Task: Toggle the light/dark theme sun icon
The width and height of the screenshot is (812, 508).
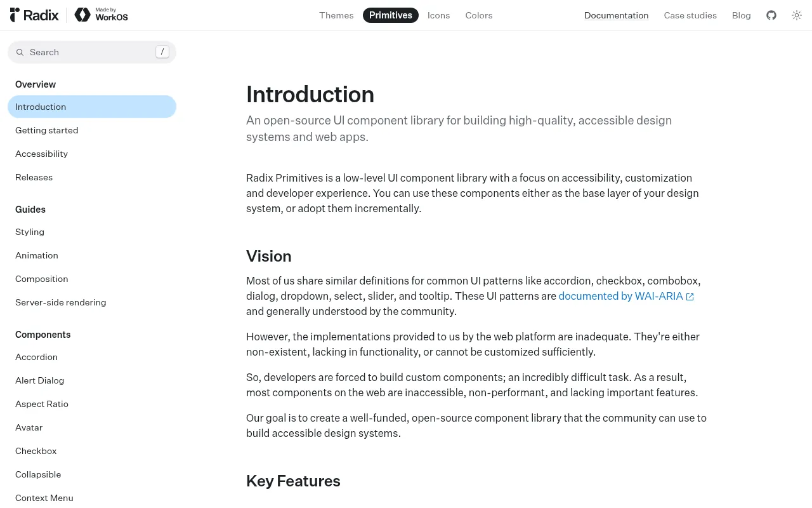Action: tap(797, 15)
